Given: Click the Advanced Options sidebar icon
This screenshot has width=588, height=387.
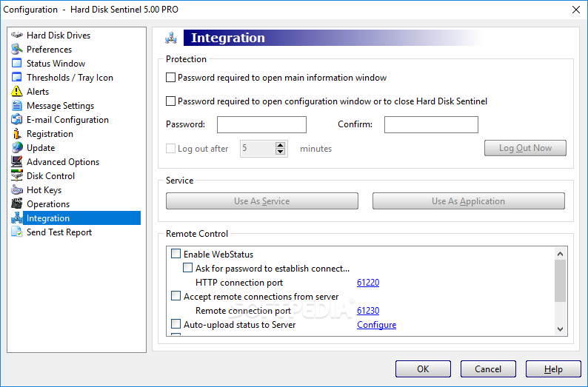Looking at the screenshot, I should [17, 161].
